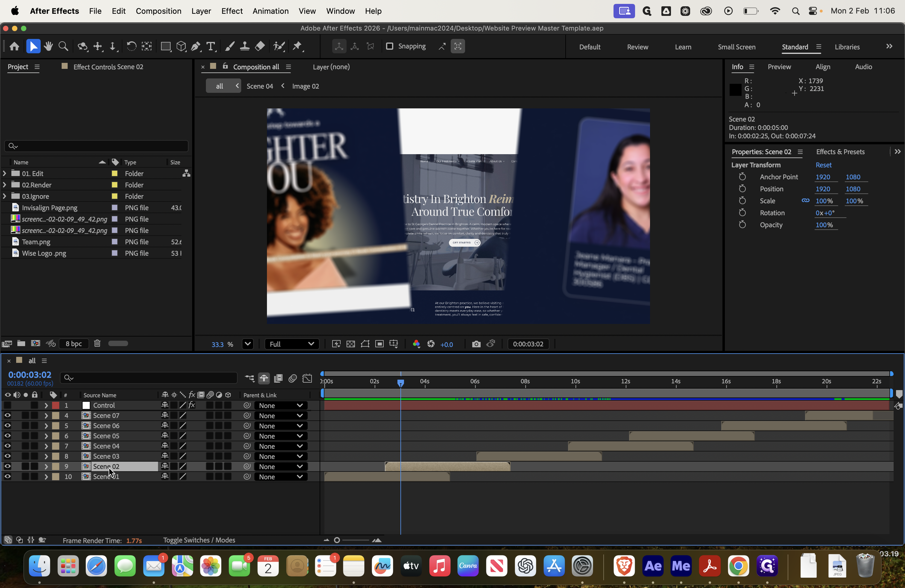Open the Graph Editor in the timeline
This screenshot has width=905, height=588.
coord(307,378)
